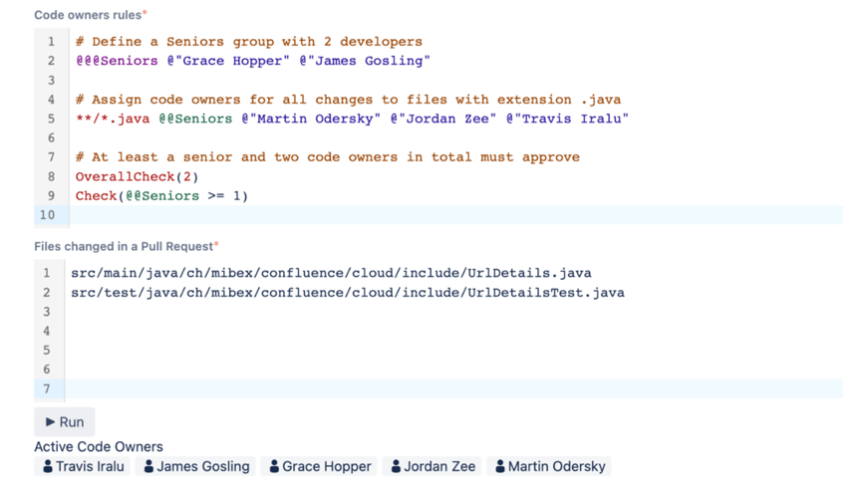
Task: Click the person icon beside Martin Odersky
Action: tap(500, 466)
